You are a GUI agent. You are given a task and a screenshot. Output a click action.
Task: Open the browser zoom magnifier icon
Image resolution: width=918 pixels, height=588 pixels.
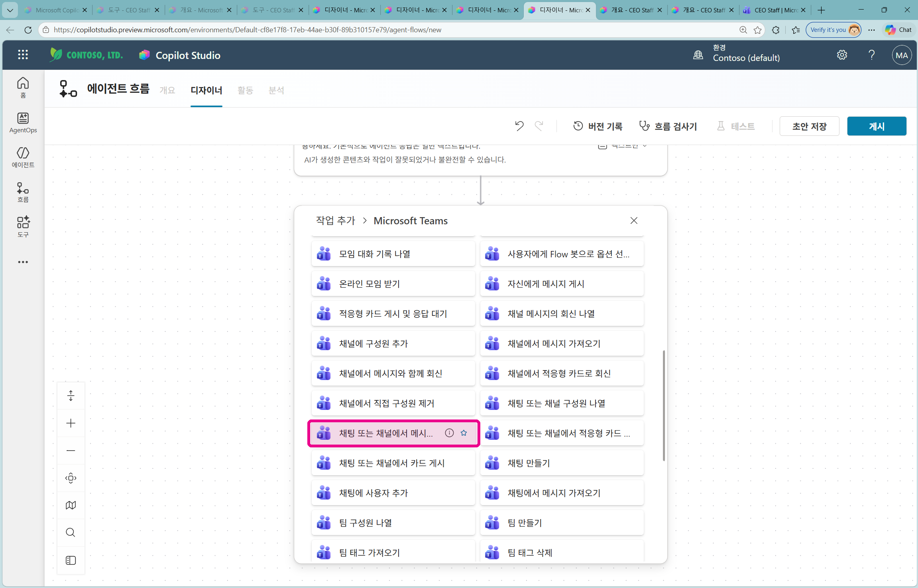743,30
